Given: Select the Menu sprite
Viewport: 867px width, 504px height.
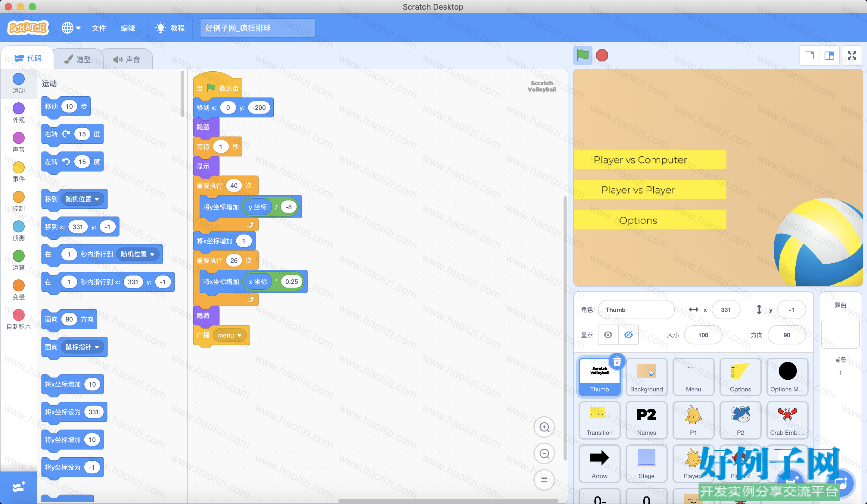Looking at the screenshot, I should (693, 377).
